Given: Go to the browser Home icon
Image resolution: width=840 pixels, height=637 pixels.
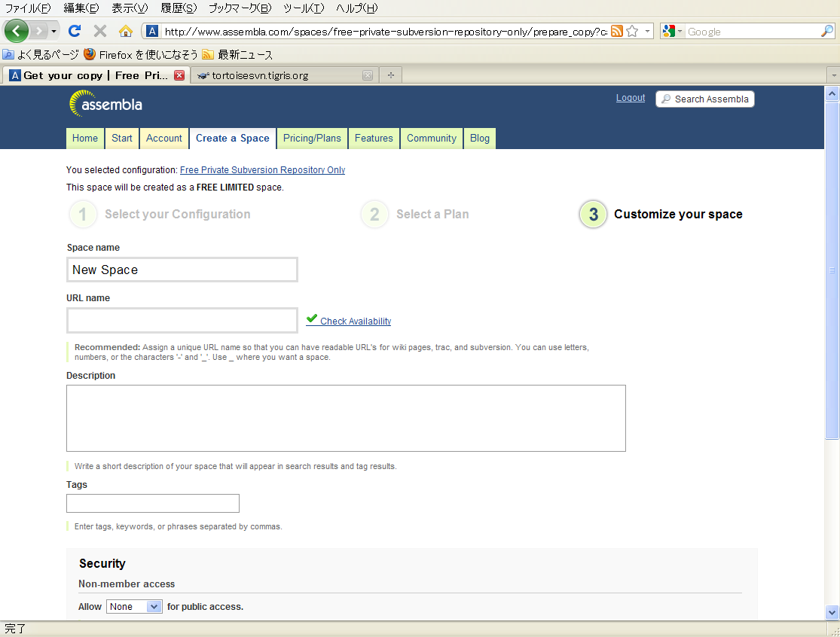Looking at the screenshot, I should point(126,31).
